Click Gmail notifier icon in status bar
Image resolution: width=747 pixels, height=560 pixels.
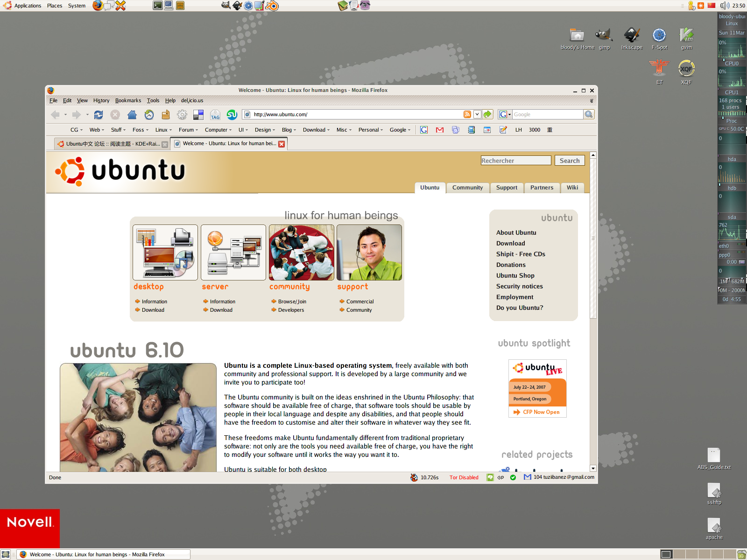pos(528,477)
